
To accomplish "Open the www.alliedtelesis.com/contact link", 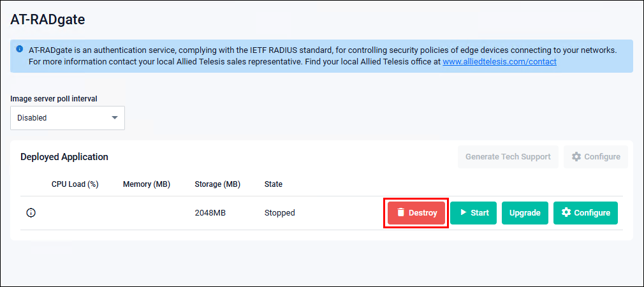I will point(499,62).
